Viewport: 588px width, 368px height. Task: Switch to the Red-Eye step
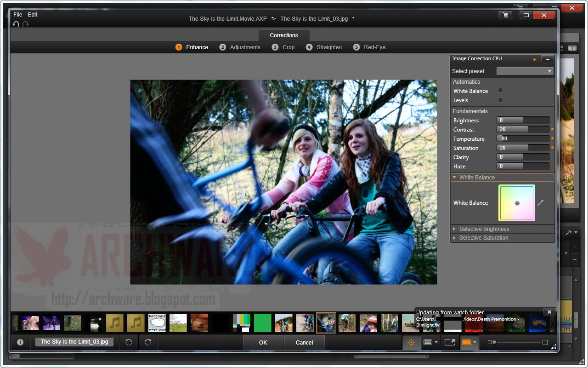(x=369, y=47)
